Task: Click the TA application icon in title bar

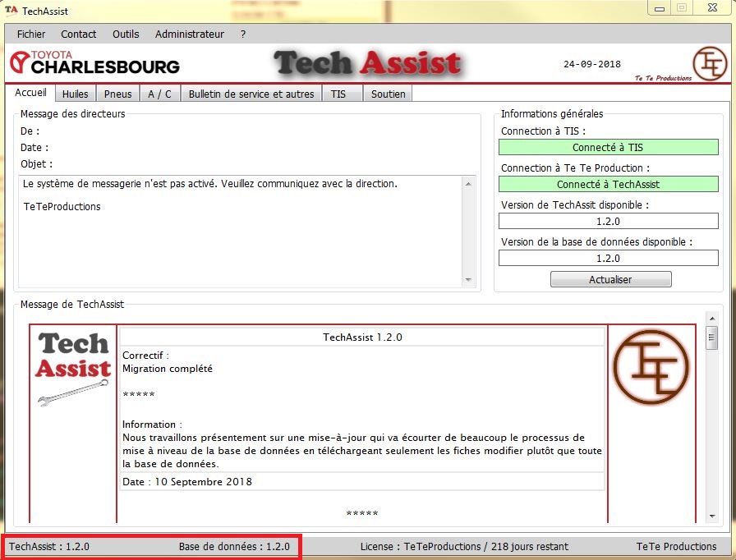Action: (11, 11)
